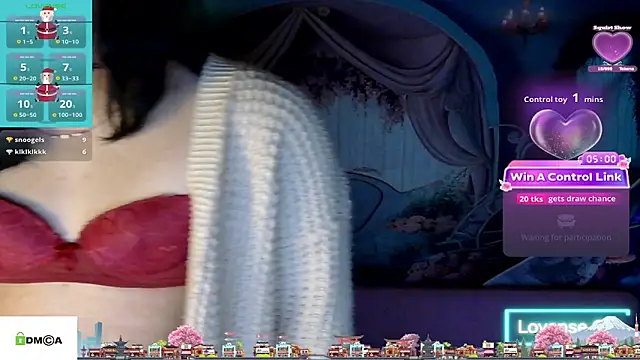This screenshot has width=640, height=360.
Task: Click the Waiting for participation text
Action: pos(566,238)
